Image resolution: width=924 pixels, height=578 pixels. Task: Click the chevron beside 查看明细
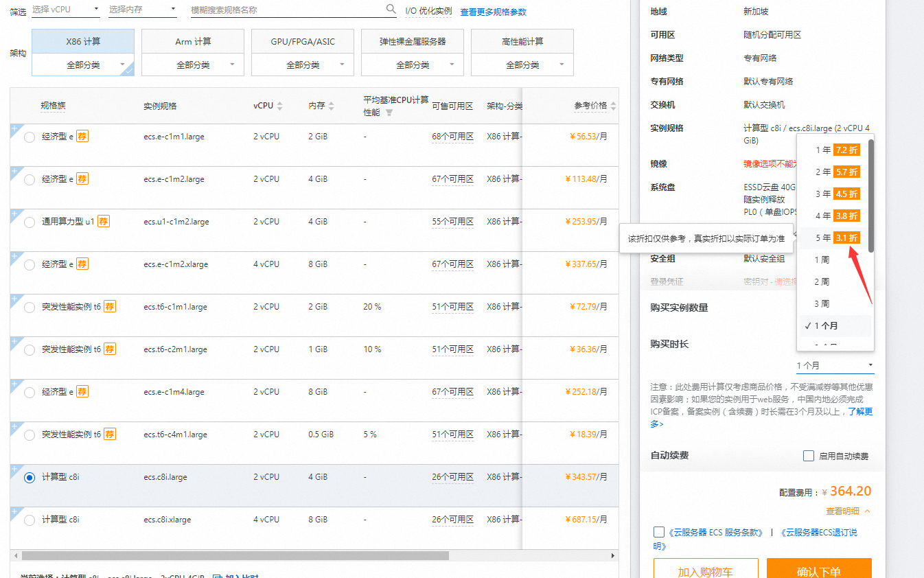(868, 511)
